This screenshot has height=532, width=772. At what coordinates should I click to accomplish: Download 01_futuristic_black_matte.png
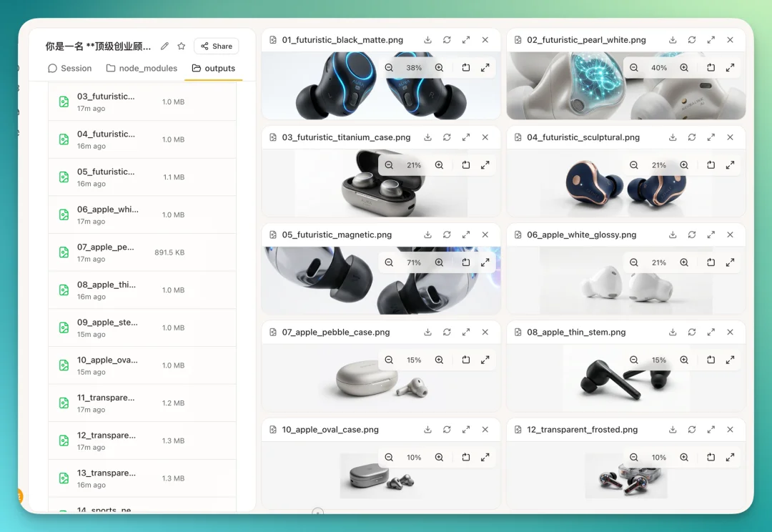click(x=428, y=40)
